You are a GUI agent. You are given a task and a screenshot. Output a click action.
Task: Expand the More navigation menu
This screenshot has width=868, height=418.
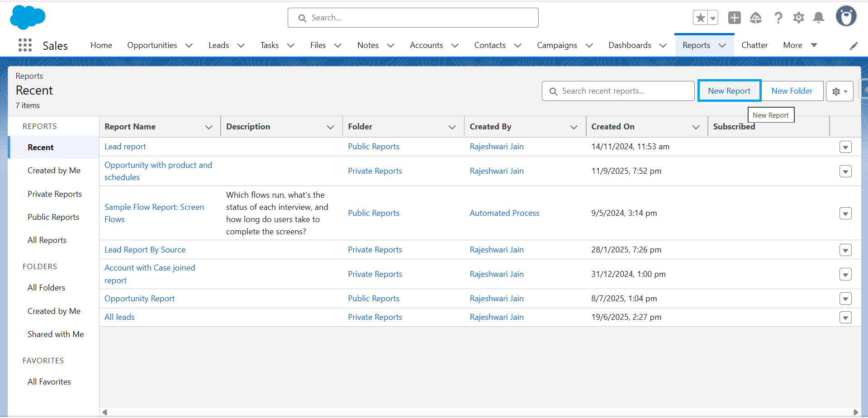point(814,45)
